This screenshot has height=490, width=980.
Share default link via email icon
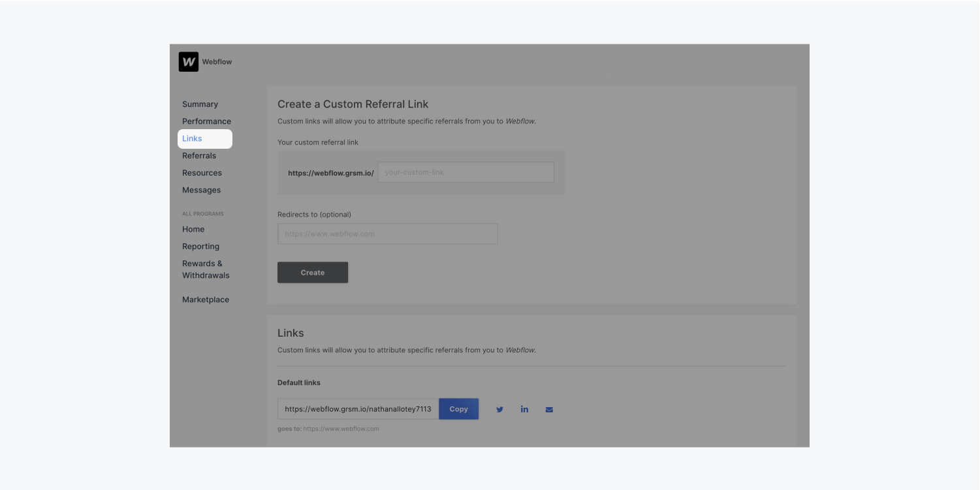tap(549, 410)
